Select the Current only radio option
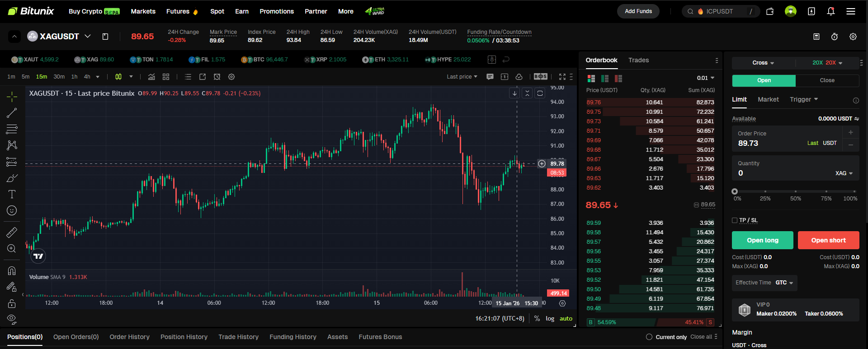Screen dimensions: 868x349 (649, 337)
